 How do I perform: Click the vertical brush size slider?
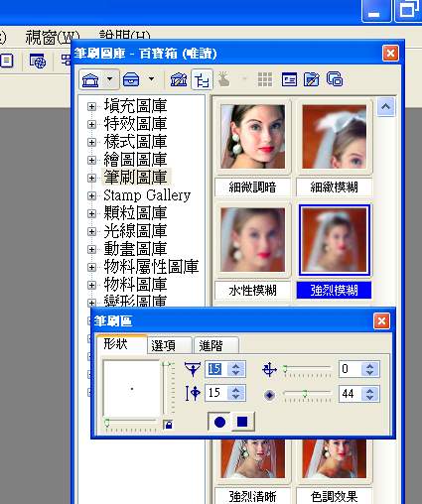tap(169, 389)
